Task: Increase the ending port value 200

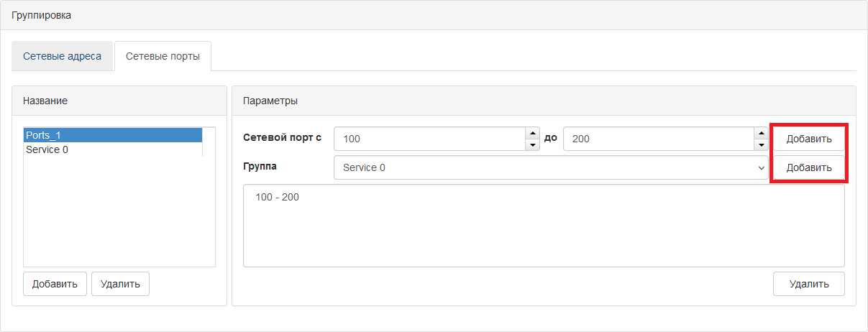Action: click(762, 133)
